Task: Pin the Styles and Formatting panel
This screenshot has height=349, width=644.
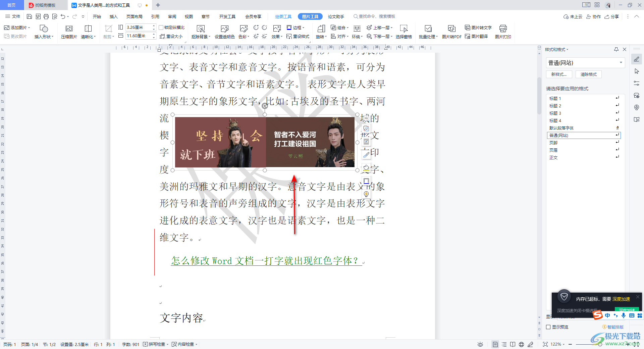Action: (x=616, y=49)
